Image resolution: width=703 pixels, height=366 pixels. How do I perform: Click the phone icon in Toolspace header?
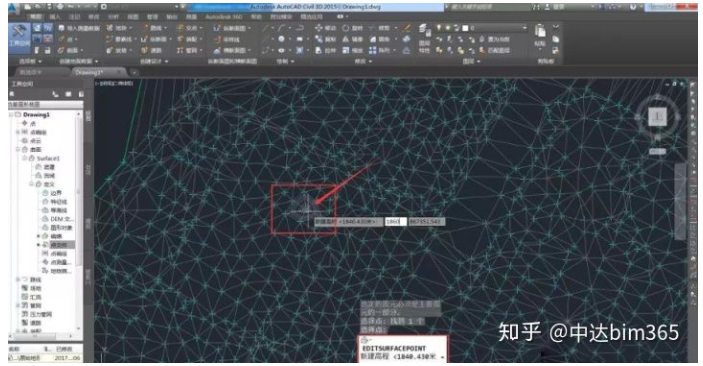coord(55,94)
